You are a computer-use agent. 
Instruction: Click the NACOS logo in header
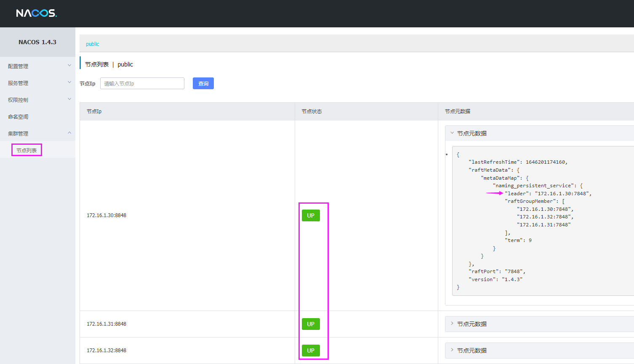pyautogui.click(x=37, y=13)
